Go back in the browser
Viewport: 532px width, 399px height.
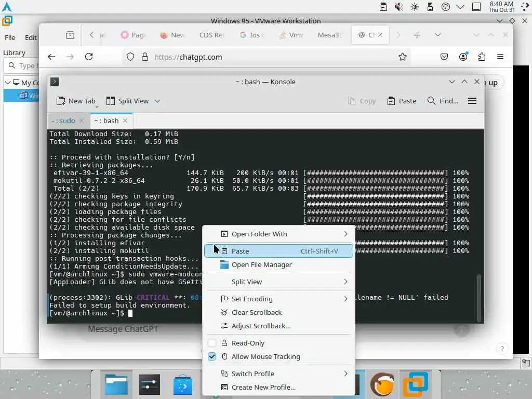tap(51, 57)
